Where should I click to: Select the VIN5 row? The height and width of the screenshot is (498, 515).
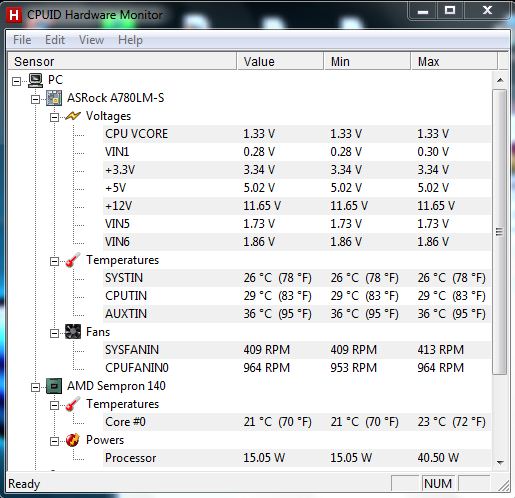click(x=297, y=224)
